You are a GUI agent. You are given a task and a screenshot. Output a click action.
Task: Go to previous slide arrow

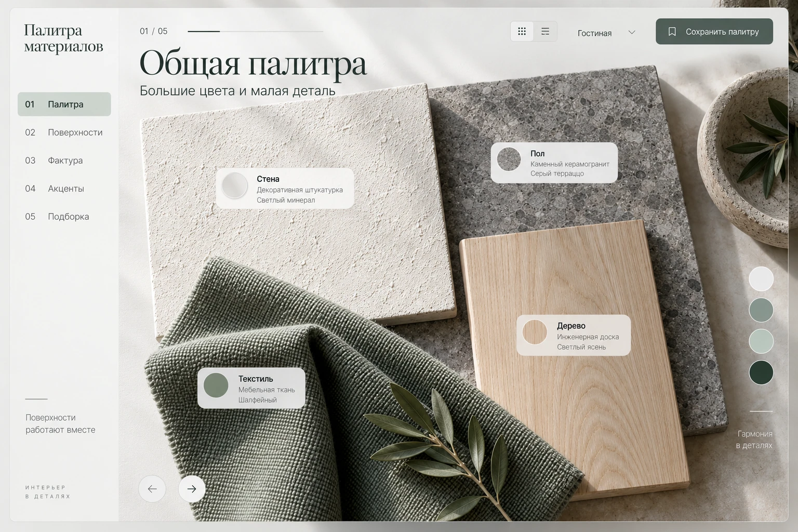[x=152, y=489]
